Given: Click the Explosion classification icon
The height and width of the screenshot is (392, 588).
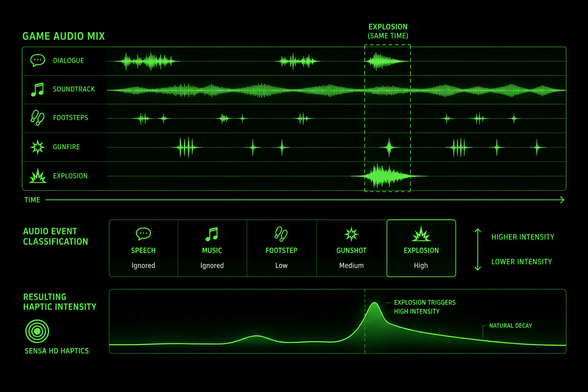Looking at the screenshot, I should coord(421,234).
